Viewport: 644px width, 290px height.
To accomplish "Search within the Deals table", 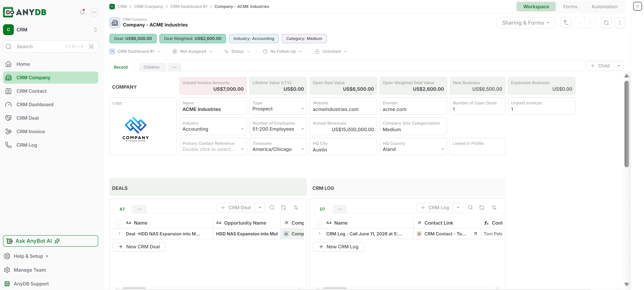I will click(x=272, y=208).
